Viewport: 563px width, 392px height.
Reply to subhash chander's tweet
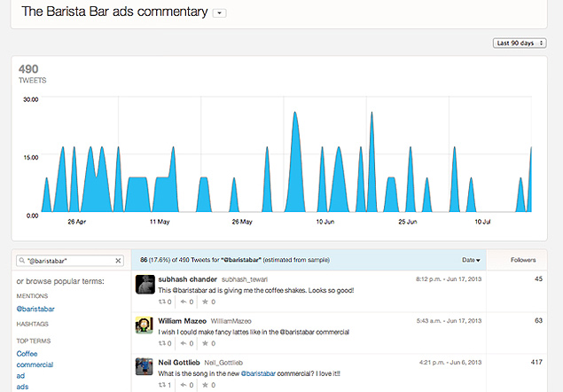tap(187, 302)
